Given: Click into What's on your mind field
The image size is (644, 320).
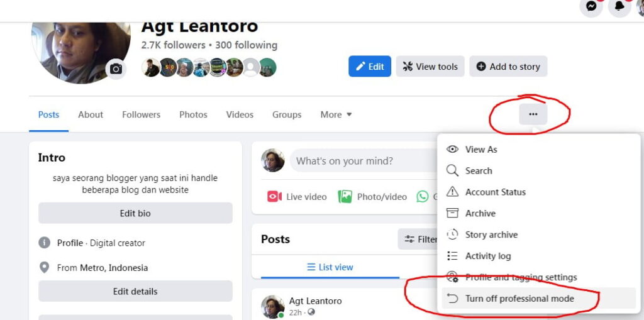Looking at the screenshot, I should (x=363, y=160).
